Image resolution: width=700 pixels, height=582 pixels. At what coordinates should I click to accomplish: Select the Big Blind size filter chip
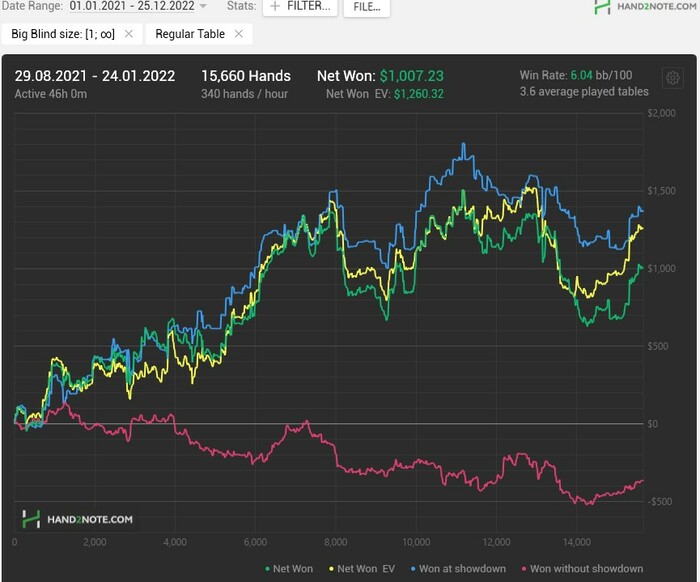(x=72, y=34)
